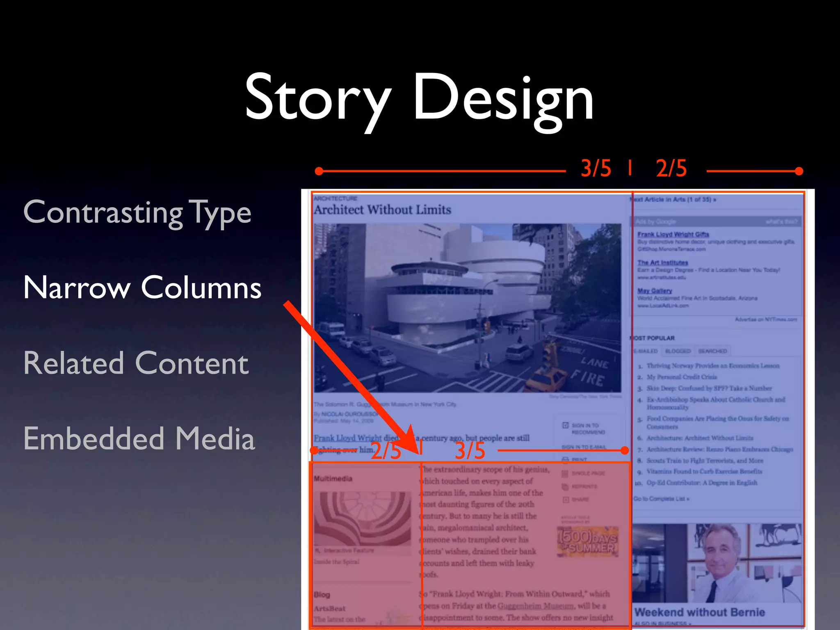Click the Frank Lloyd Wright link in article text
This screenshot has width=840, height=630.
(x=348, y=438)
